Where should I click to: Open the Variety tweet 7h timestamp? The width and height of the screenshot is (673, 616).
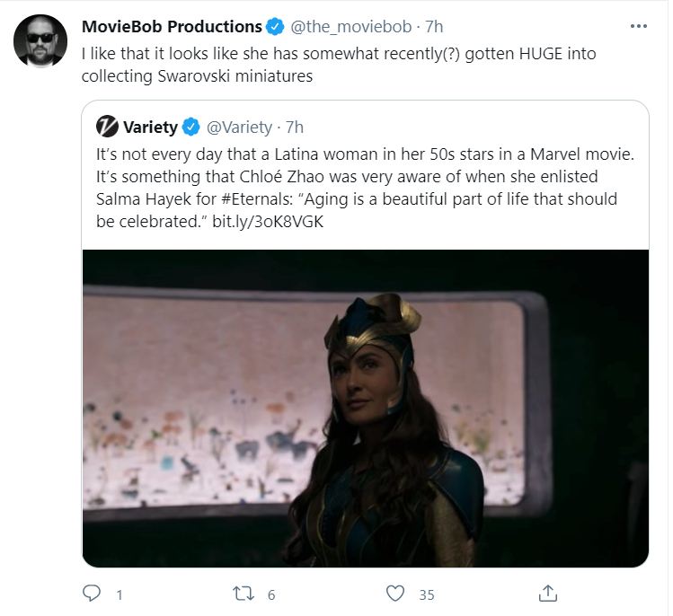(x=295, y=127)
